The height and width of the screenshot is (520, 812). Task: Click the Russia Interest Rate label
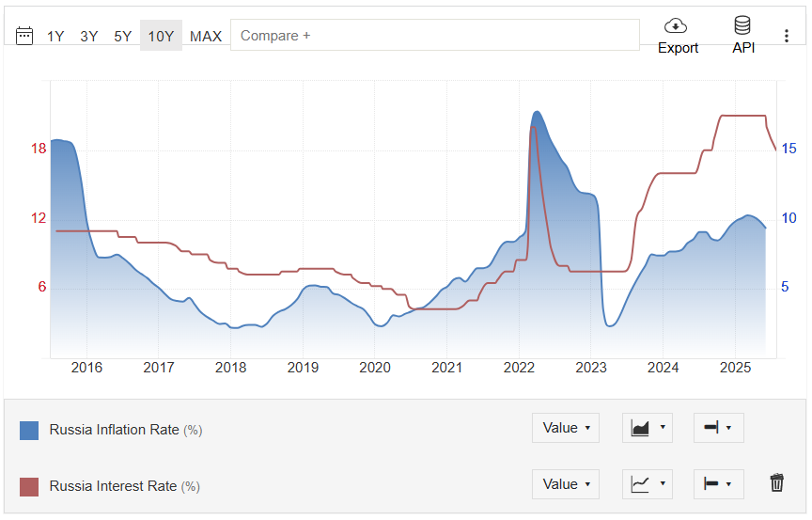coord(124,486)
